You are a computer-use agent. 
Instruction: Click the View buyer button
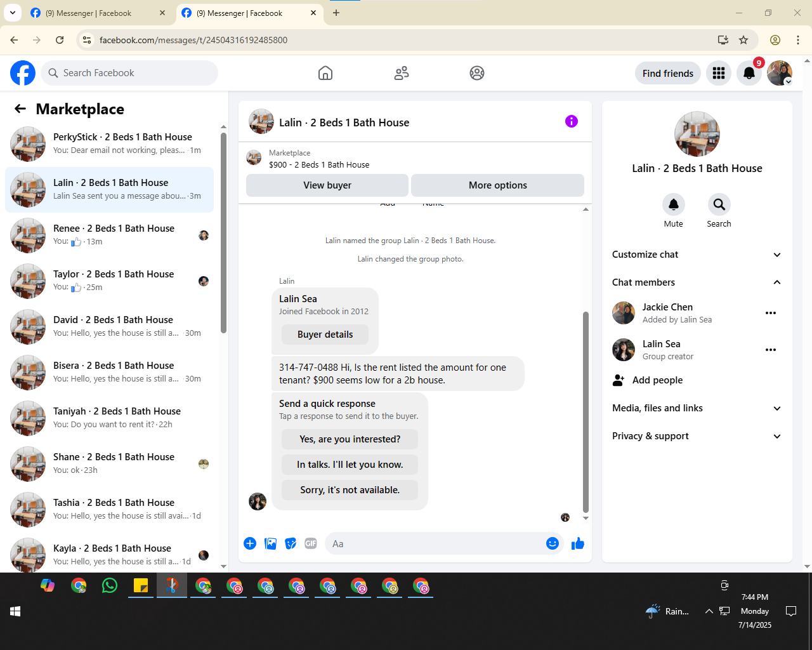point(327,185)
